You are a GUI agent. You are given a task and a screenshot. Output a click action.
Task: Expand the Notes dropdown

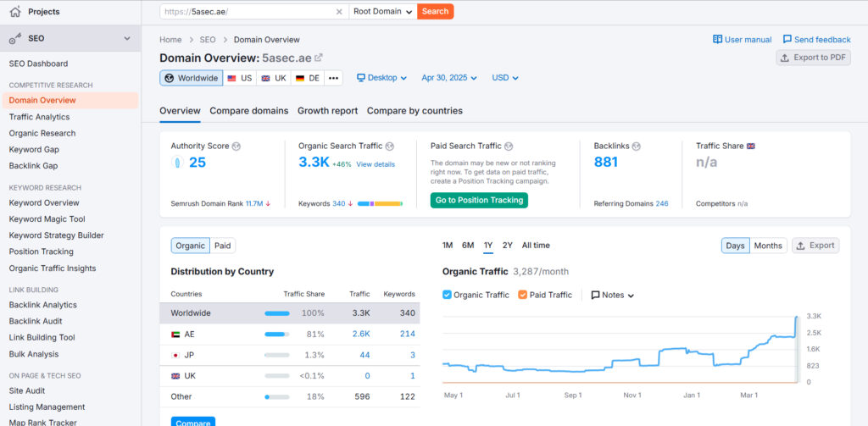click(x=613, y=295)
